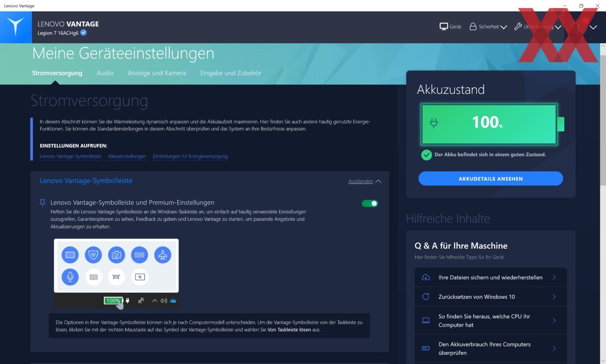Open the Anzeige und Kamera tab

pos(157,73)
